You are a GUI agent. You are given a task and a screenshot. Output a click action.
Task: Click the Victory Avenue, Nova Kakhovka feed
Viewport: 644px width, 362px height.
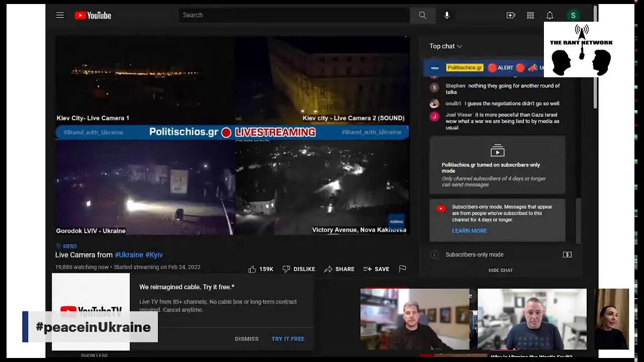322,187
